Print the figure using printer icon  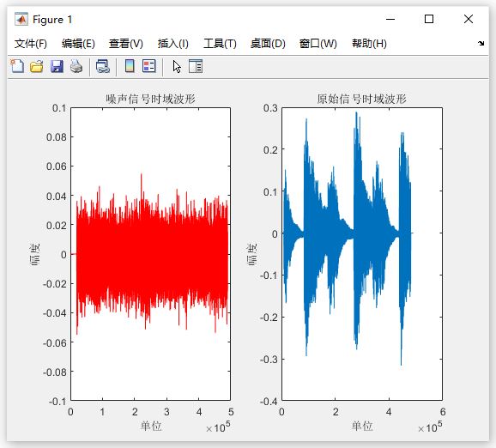coord(76,66)
